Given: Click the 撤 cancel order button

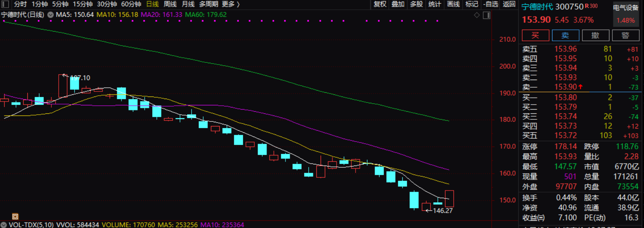Looking at the screenshot, I should tap(595, 35).
